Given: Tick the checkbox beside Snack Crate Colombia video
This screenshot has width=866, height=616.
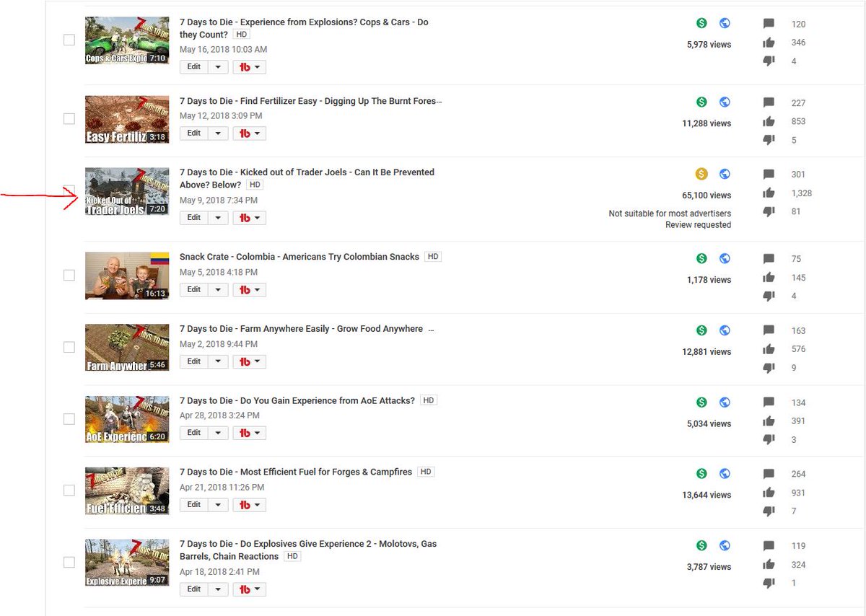Looking at the screenshot, I should click(x=69, y=275).
